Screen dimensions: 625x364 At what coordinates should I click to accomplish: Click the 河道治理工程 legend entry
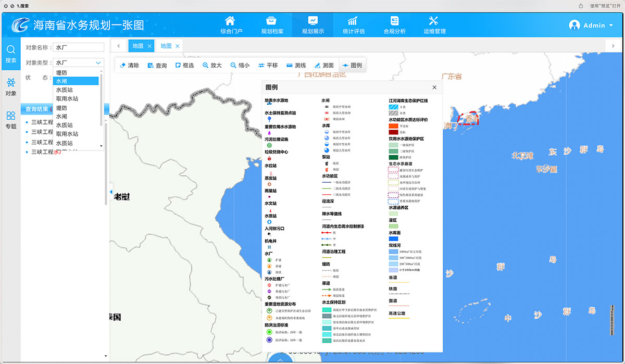(334, 252)
